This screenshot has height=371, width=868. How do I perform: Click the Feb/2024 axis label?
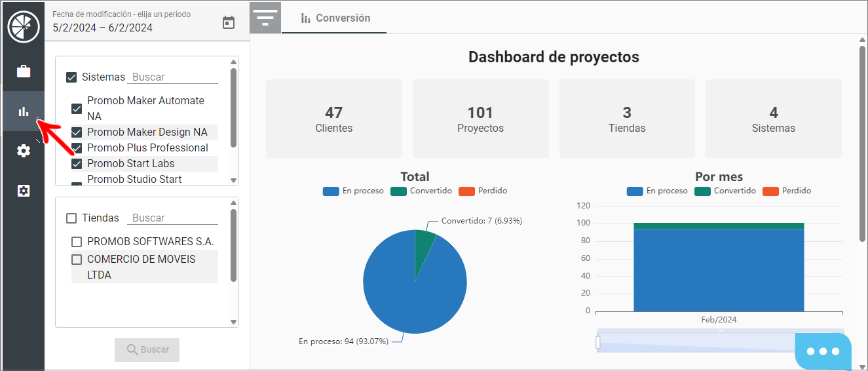tap(719, 320)
